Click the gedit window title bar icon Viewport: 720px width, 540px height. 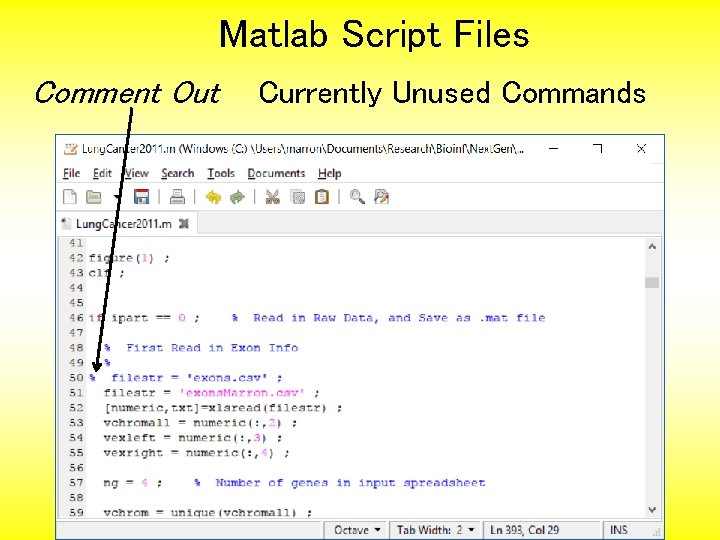coord(70,148)
